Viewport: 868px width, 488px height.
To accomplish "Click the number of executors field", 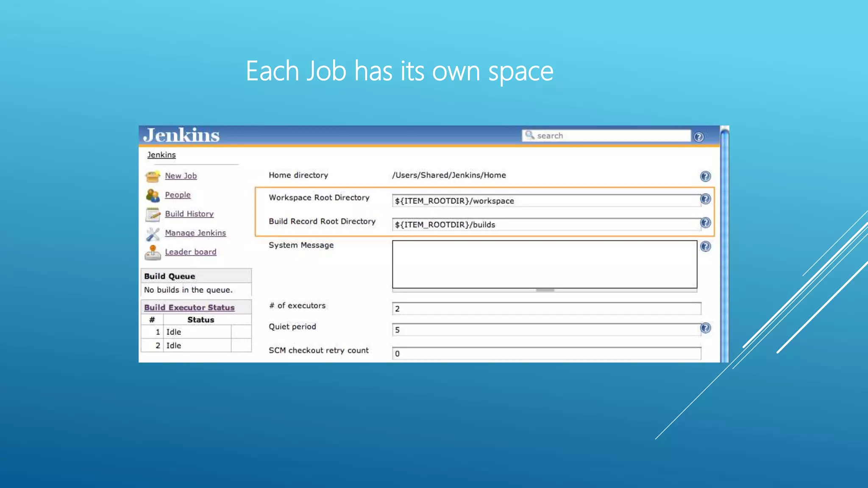I will (546, 308).
